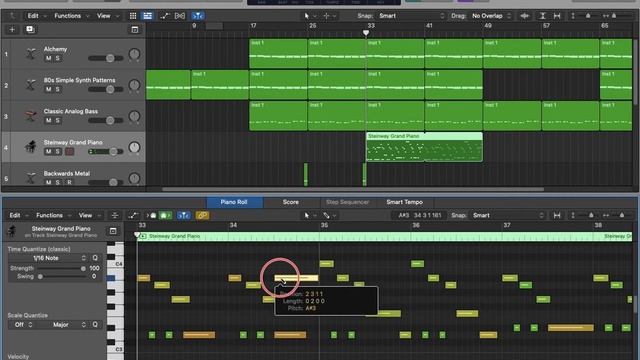The height and width of the screenshot is (360, 640).
Task: Click the Classic Analog Bass pan knob
Action: point(134,116)
